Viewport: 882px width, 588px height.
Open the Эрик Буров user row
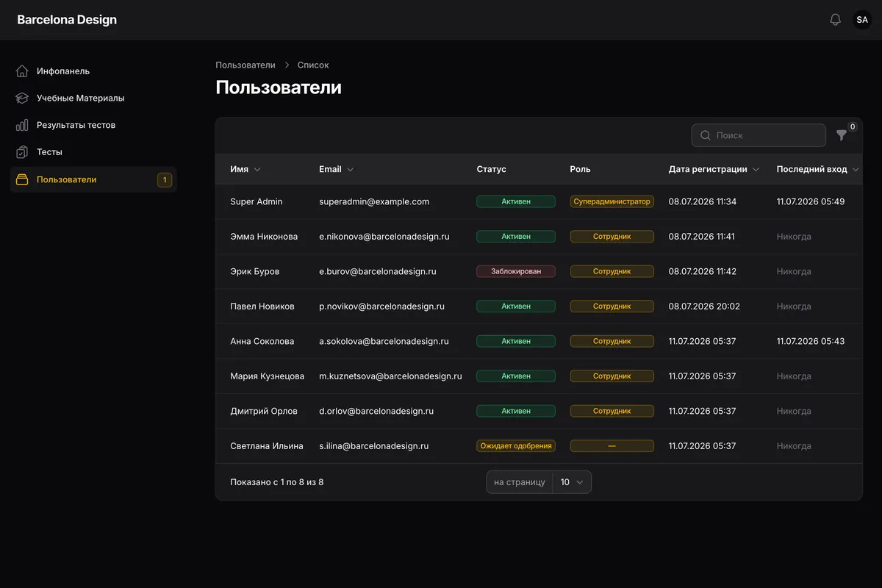(x=539, y=271)
